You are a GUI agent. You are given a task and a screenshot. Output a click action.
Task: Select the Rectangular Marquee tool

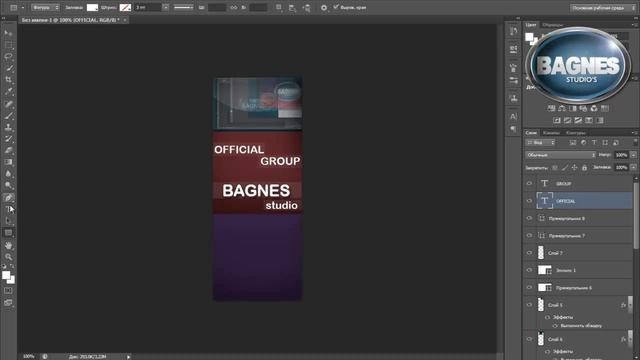tap(8, 44)
